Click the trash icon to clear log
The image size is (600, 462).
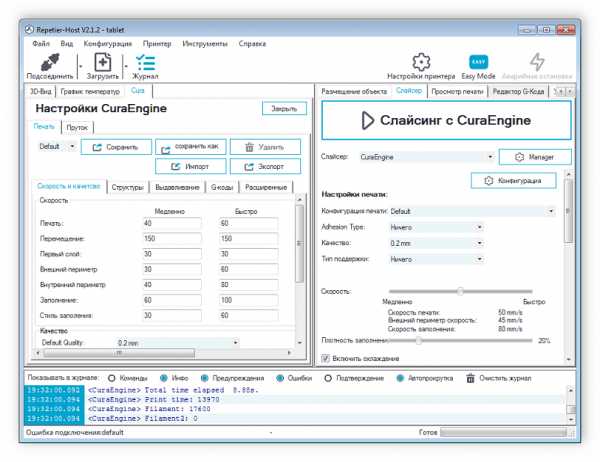click(x=470, y=378)
